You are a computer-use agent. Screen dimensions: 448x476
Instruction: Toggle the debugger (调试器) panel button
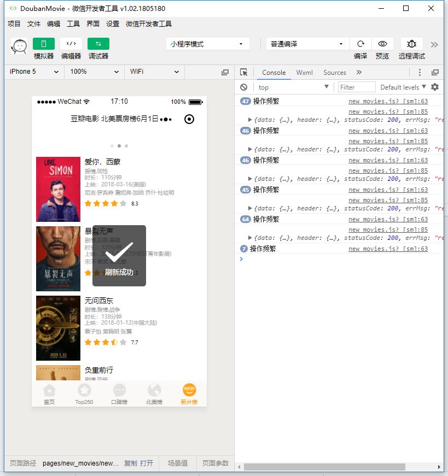click(x=98, y=44)
